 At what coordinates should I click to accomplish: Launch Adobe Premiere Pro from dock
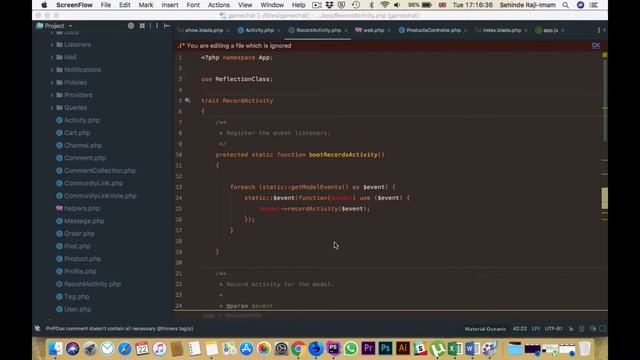tap(368, 349)
